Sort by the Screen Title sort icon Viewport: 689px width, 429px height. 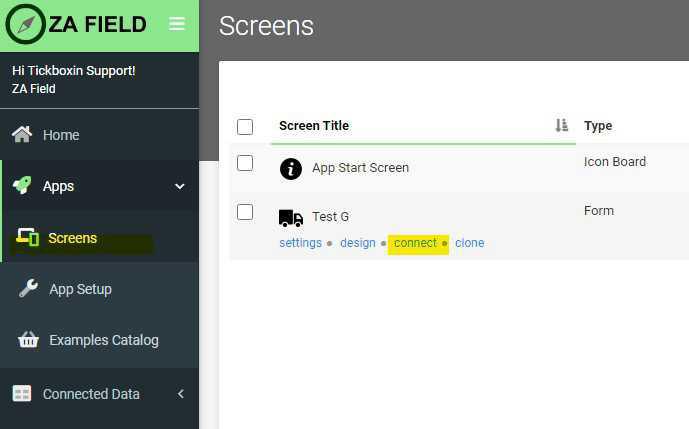pos(561,126)
